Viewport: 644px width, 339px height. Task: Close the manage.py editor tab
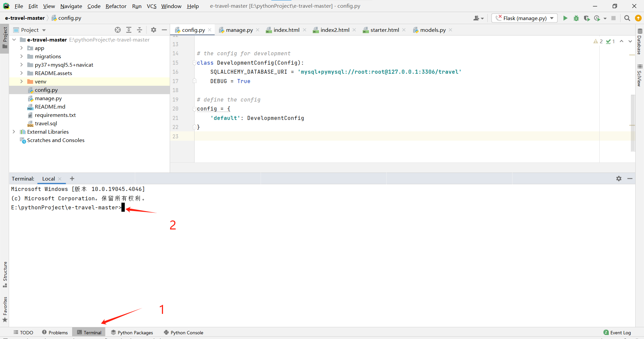pos(258,30)
